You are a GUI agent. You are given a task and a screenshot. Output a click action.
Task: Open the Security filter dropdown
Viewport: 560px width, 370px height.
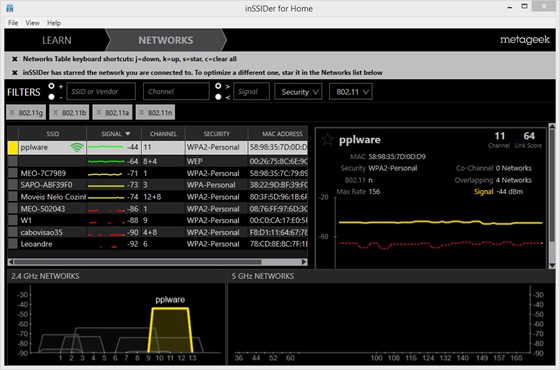[x=298, y=92]
